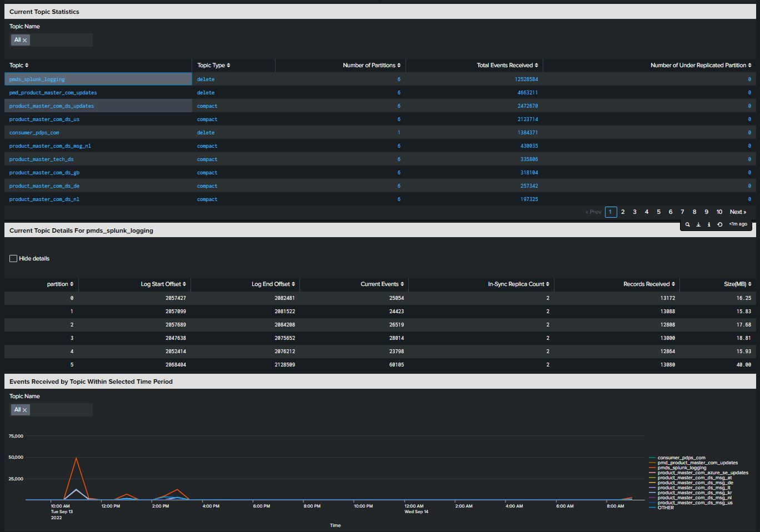The image size is (760, 532).
Task: Sort by Log End Offset column
Action: [273, 284]
